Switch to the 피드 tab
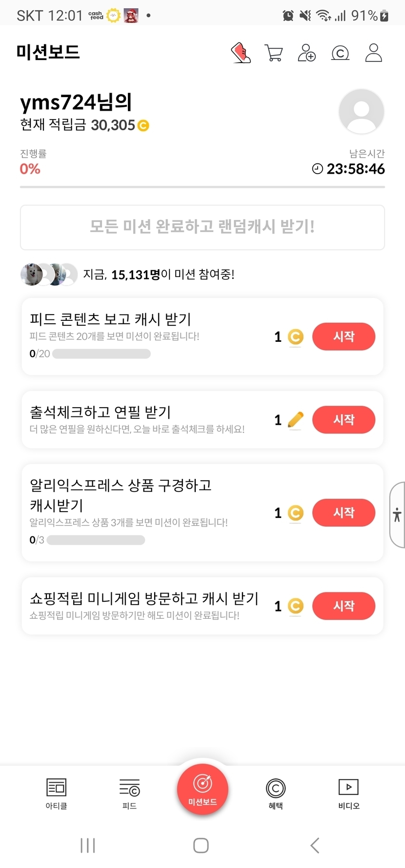 click(129, 793)
